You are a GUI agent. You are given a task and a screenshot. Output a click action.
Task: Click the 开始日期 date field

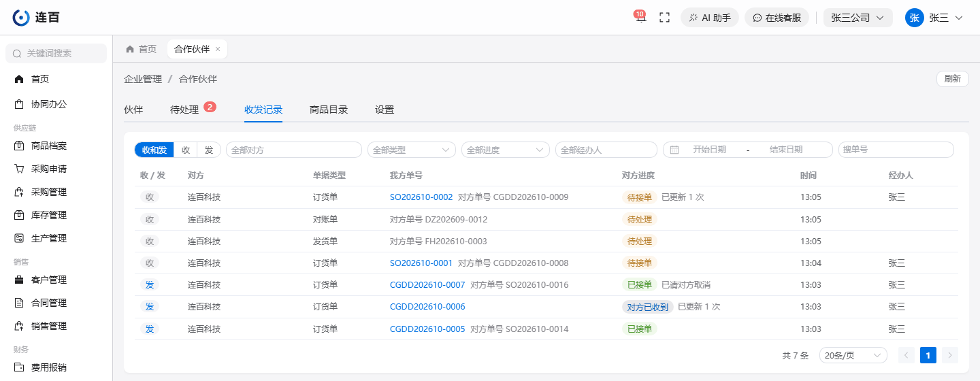pyautogui.click(x=709, y=150)
